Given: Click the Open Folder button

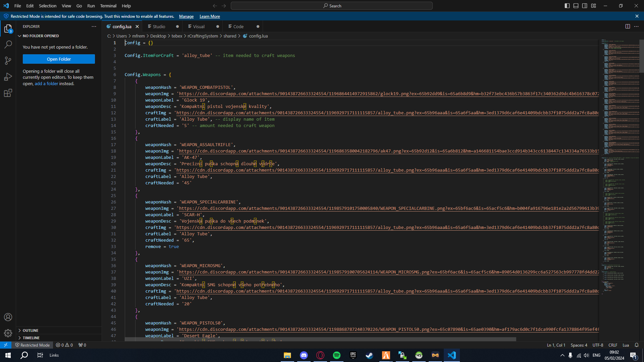Looking at the screenshot, I should point(59,59).
